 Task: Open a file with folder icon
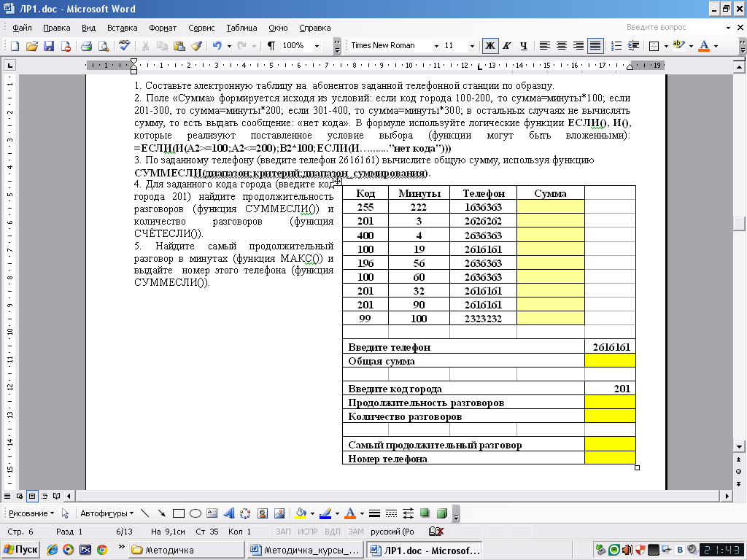click(x=32, y=46)
